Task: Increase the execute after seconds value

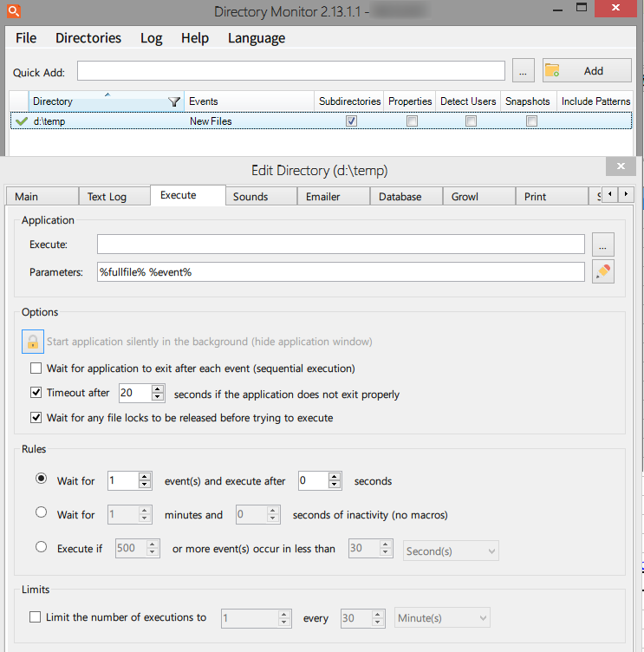Action: [x=335, y=477]
